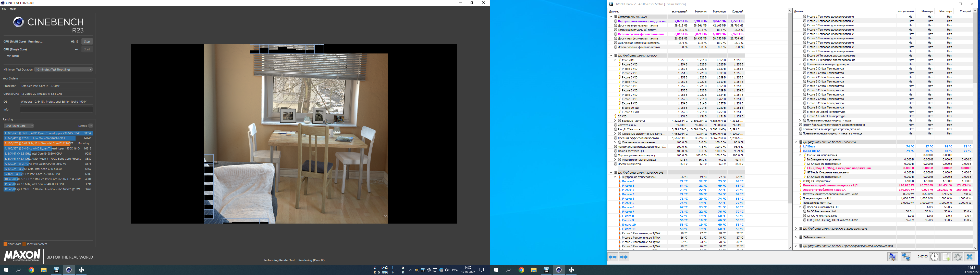Open HWiNFO sensor search magnifier icon
980x275 pixels.
coord(892,257)
